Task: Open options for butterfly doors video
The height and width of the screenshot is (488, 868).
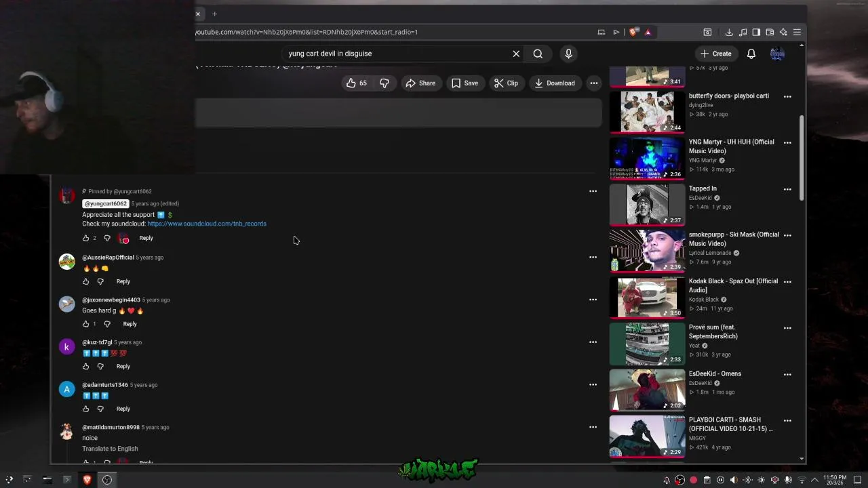Action: coord(787,96)
